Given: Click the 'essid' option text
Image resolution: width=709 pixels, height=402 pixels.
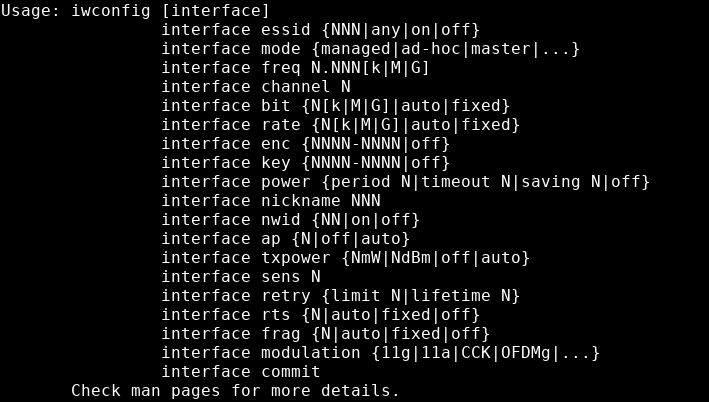Looking at the screenshot, I should tap(285, 30).
